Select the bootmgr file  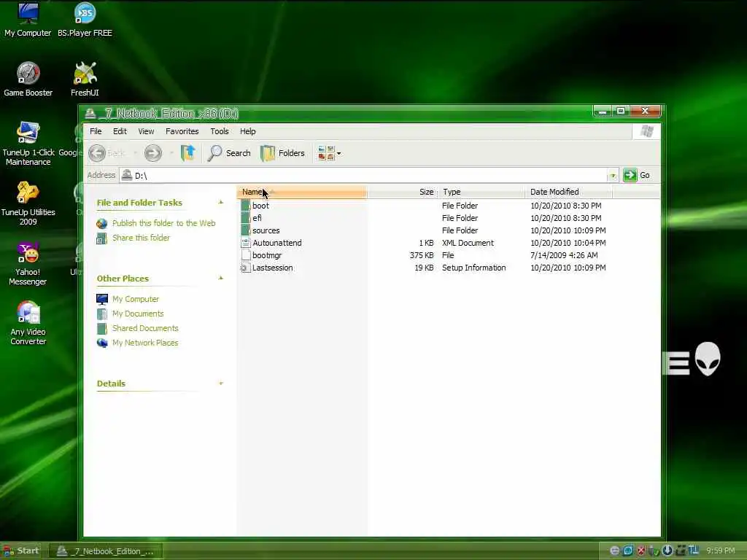coord(267,255)
